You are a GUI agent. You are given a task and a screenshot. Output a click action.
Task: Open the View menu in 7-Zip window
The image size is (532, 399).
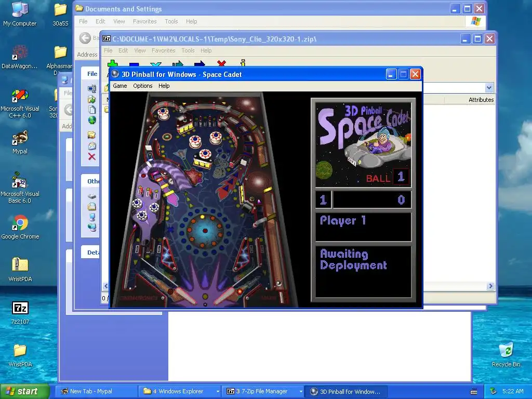point(140,50)
